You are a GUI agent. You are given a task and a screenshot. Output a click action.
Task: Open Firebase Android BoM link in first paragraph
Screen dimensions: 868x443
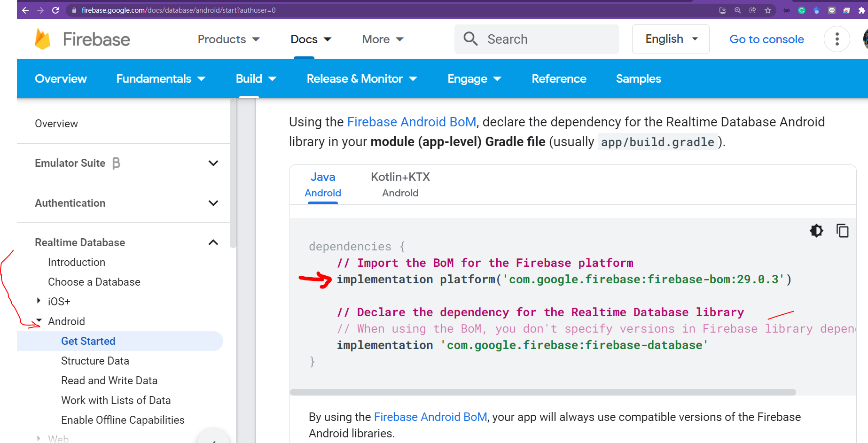(411, 122)
